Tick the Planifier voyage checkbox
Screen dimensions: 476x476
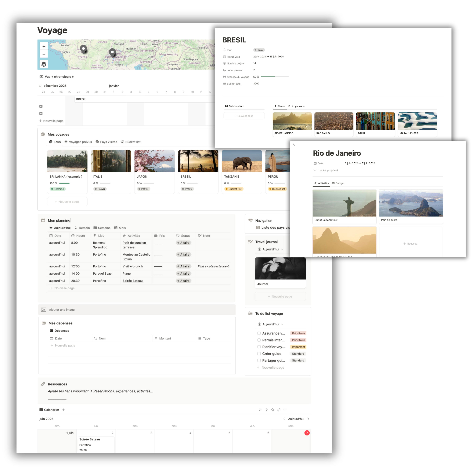[259, 347]
